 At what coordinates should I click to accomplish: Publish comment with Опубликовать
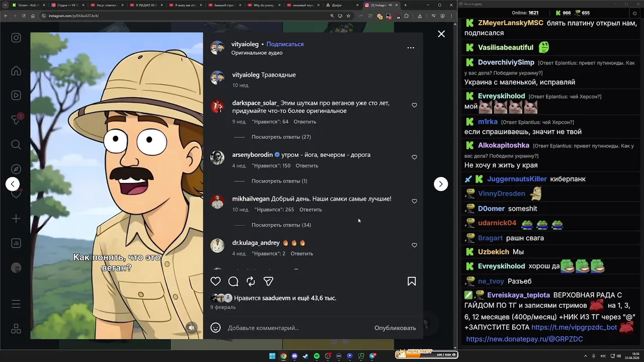click(x=395, y=328)
